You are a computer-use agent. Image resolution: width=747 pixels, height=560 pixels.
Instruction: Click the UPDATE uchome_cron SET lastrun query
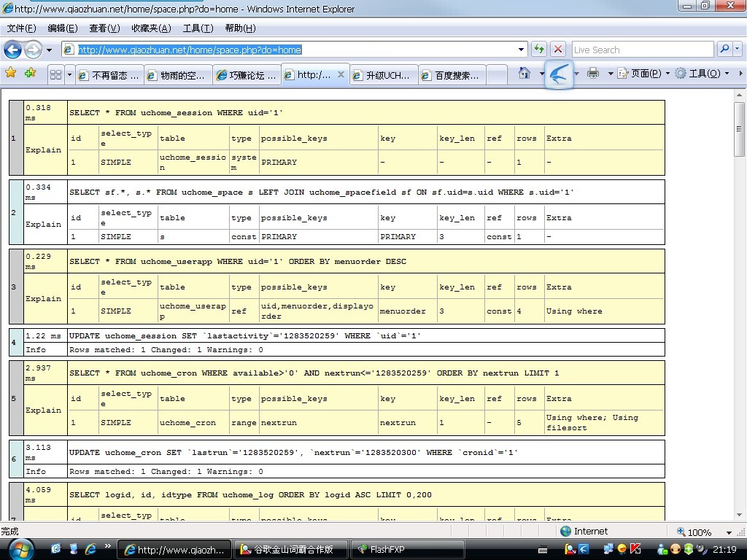pyautogui.click(x=293, y=452)
